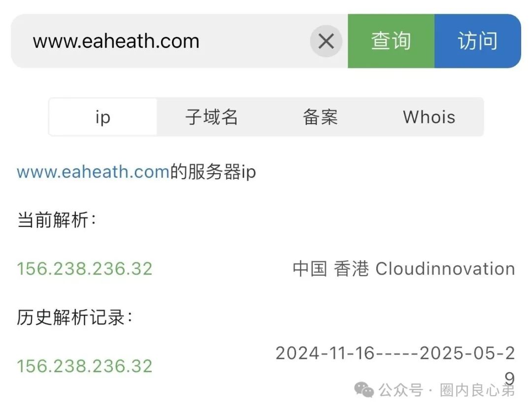This screenshot has width=532, height=411.
Task: Switch to the Whois tab
Action: (429, 117)
